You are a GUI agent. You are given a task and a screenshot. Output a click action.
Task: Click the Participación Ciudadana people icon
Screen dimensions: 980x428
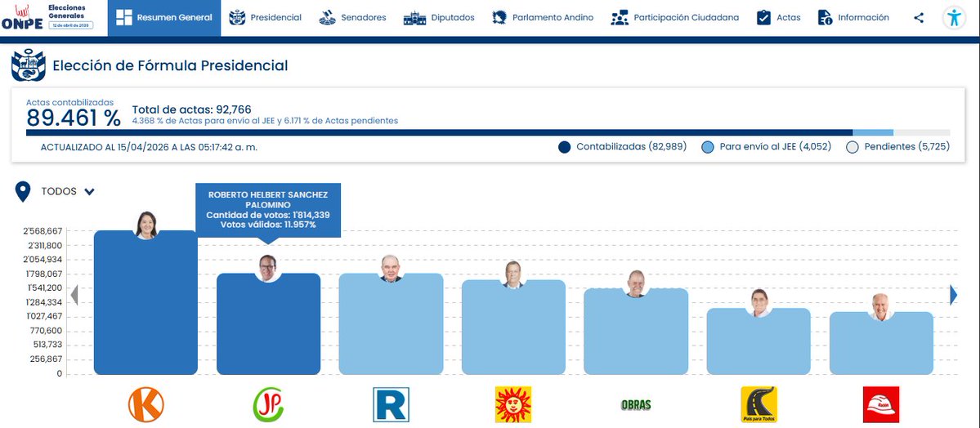(x=620, y=17)
